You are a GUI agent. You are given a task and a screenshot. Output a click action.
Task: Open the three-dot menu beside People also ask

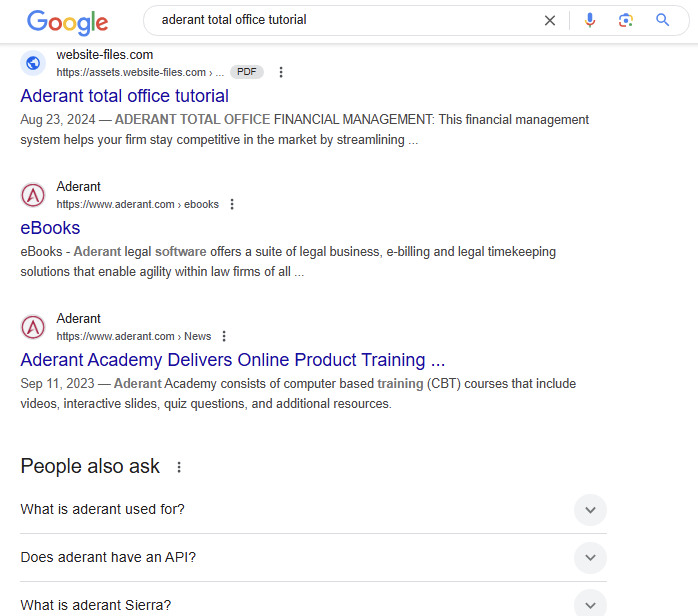coord(179,466)
